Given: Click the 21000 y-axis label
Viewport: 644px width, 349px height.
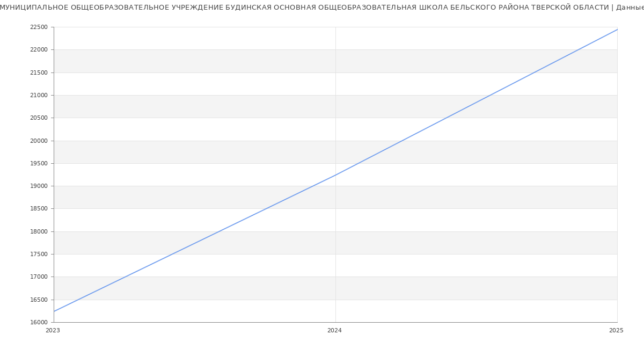Looking at the screenshot, I should coord(39,96).
